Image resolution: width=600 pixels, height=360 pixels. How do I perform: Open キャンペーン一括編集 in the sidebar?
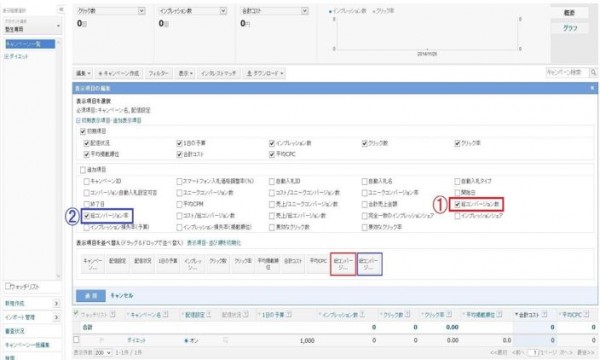[27, 345]
